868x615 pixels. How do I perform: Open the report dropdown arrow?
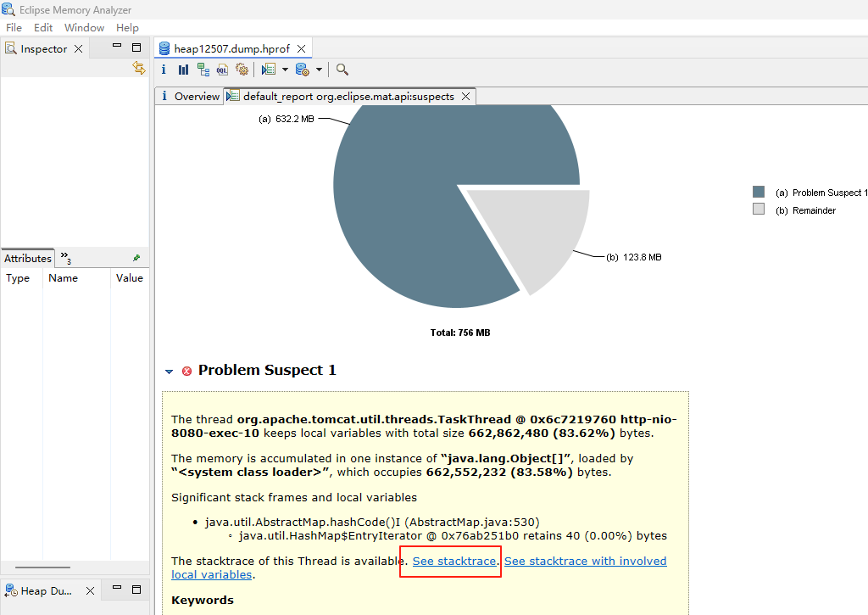285,70
